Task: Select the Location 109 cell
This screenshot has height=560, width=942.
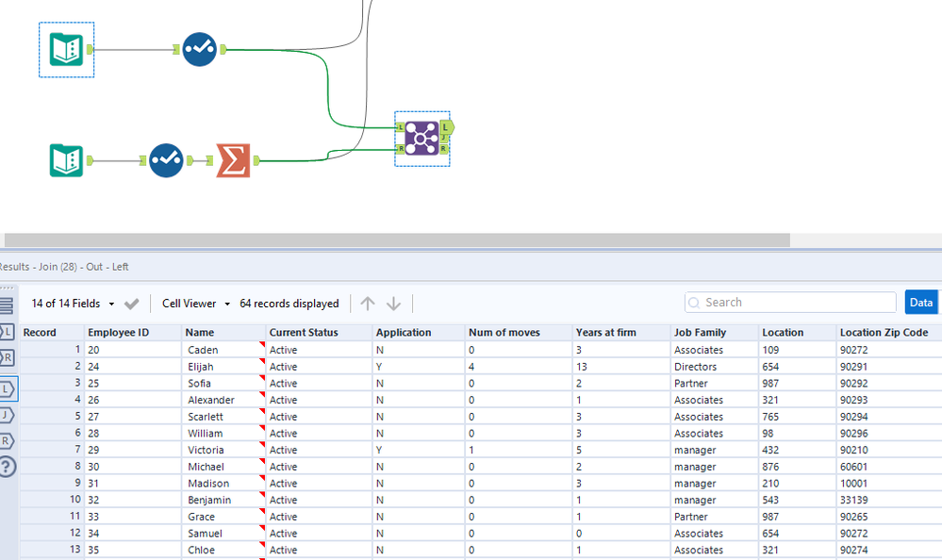Action: tap(797, 350)
